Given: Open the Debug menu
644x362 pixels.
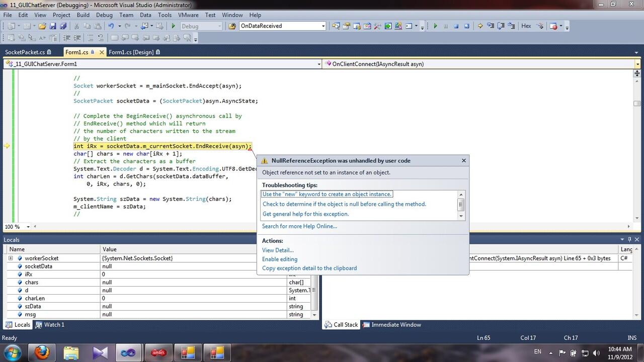Looking at the screenshot, I should click(x=104, y=15).
